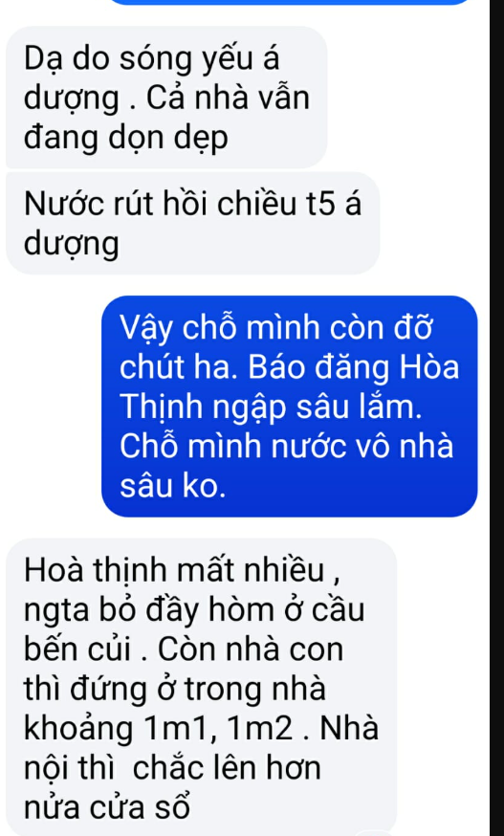Tap 'thì đứng ở trong nhà' line
504x836 pixels.
tap(175, 690)
